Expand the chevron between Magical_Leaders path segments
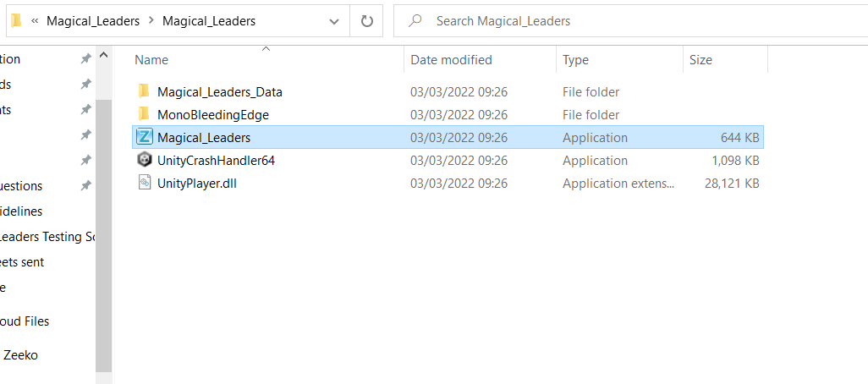The width and height of the screenshot is (868, 384). 151,21
